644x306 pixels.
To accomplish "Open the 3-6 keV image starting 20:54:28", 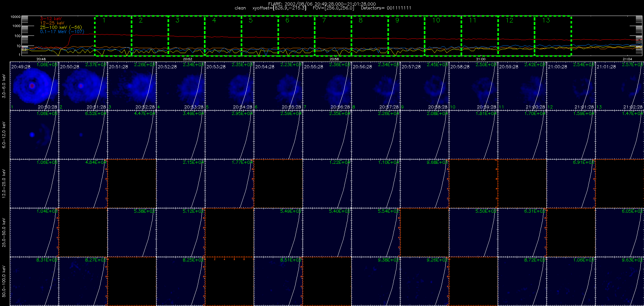I will pos(278,86).
